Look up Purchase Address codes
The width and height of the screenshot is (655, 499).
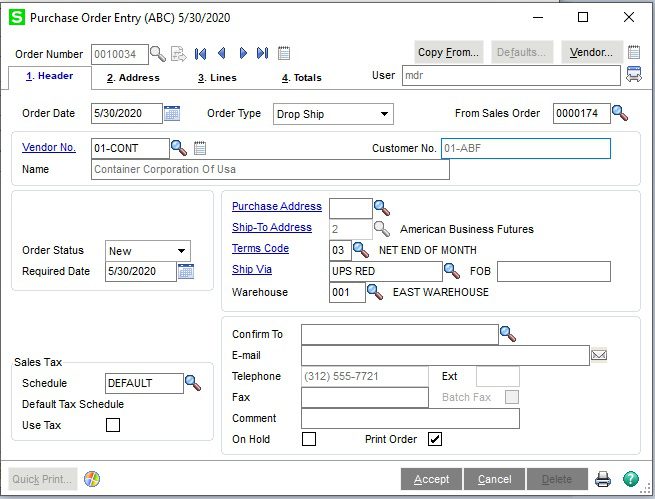(x=382, y=208)
